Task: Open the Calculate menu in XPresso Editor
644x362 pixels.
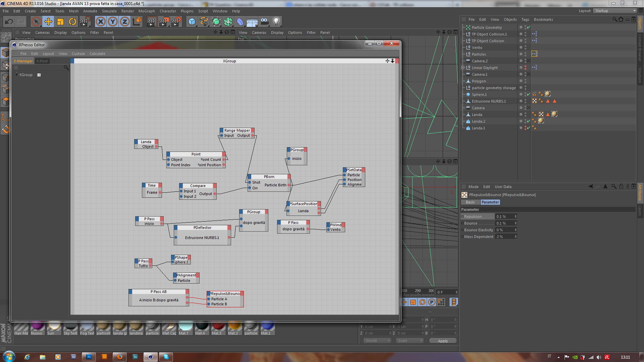Action: click(x=97, y=54)
